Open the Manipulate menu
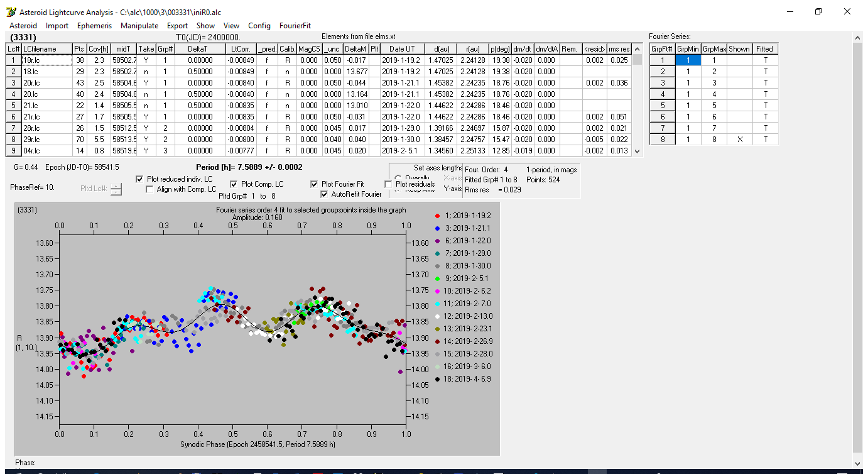The image size is (868, 474). [139, 26]
